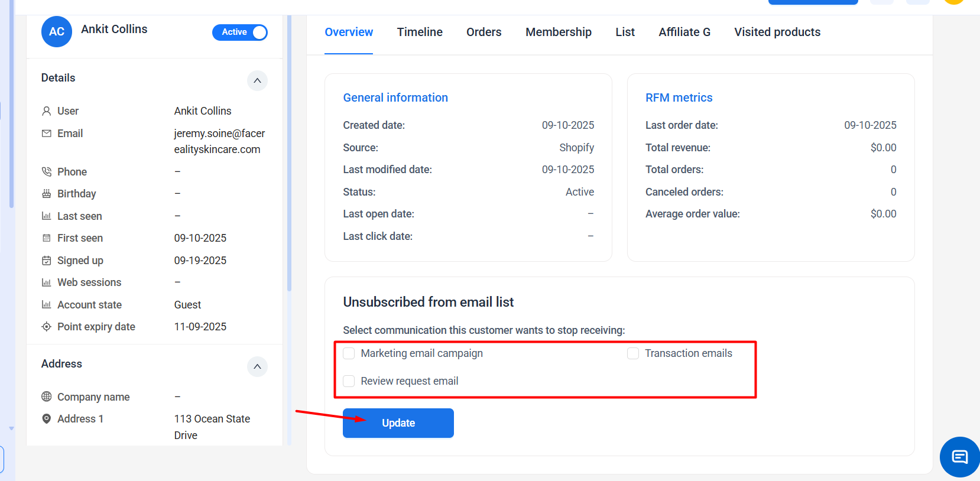
Task: Check the Transaction emails box
Action: (633, 353)
